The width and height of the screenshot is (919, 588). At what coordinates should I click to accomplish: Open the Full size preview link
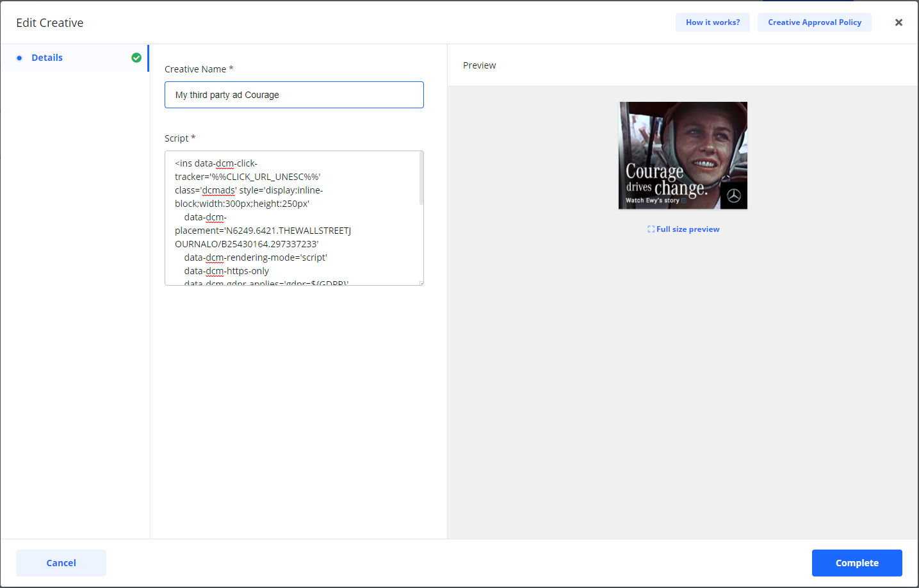688,229
